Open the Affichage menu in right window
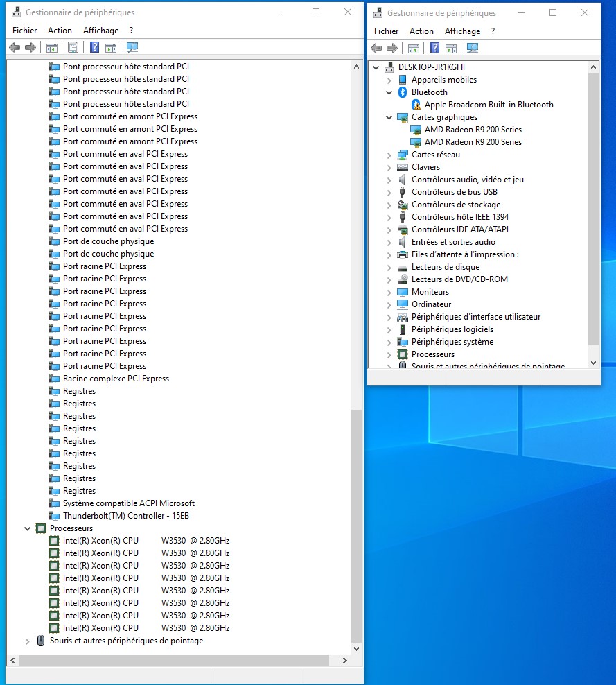The image size is (616, 685). [462, 31]
